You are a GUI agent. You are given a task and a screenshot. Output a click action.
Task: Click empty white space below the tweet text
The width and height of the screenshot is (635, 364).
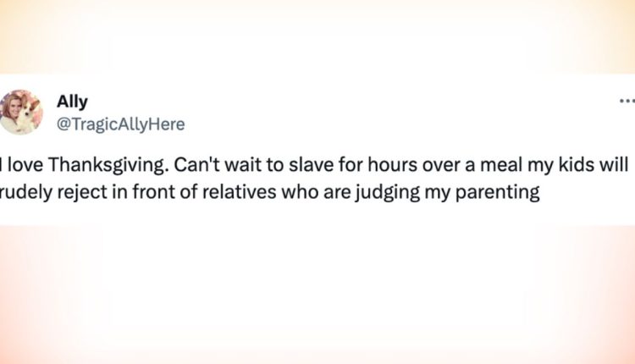(317, 216)
